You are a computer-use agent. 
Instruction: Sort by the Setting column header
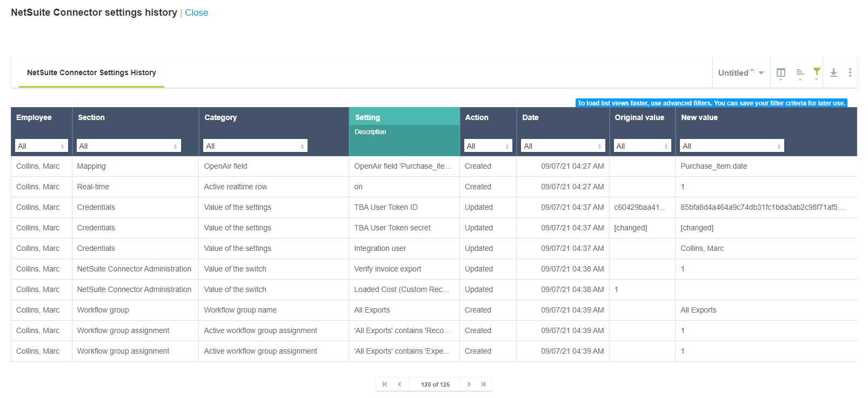368,117
